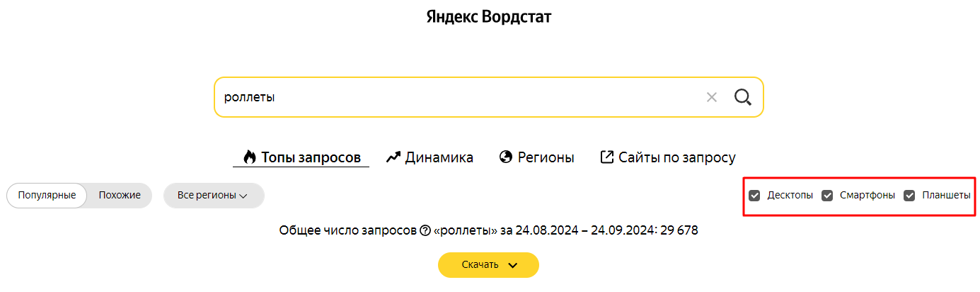Focus the search input containing роллеты
The image size is (980, 292).
click(x=460, y=97)
